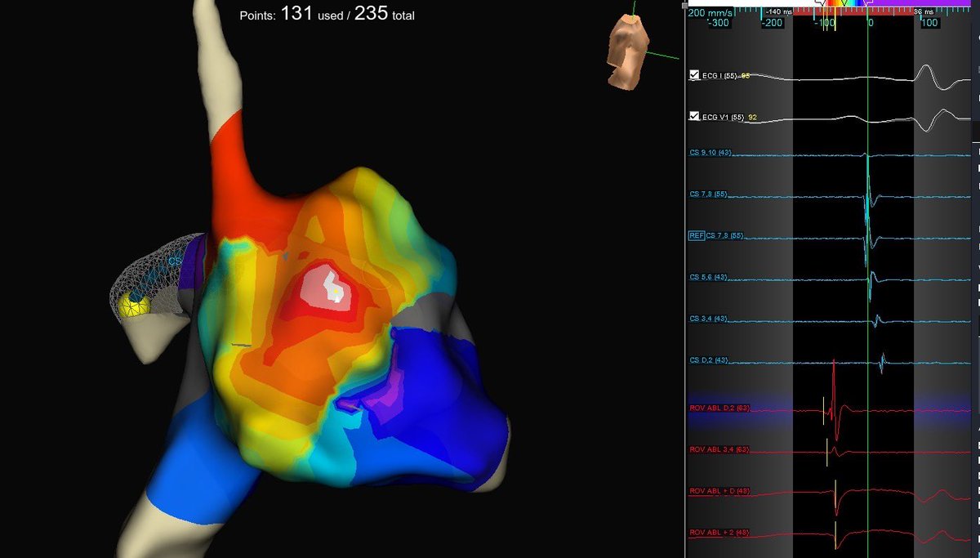Screen dimensions: 980x558
Task: Click the REF badge on CS 7,8
Action: (697, 235)
